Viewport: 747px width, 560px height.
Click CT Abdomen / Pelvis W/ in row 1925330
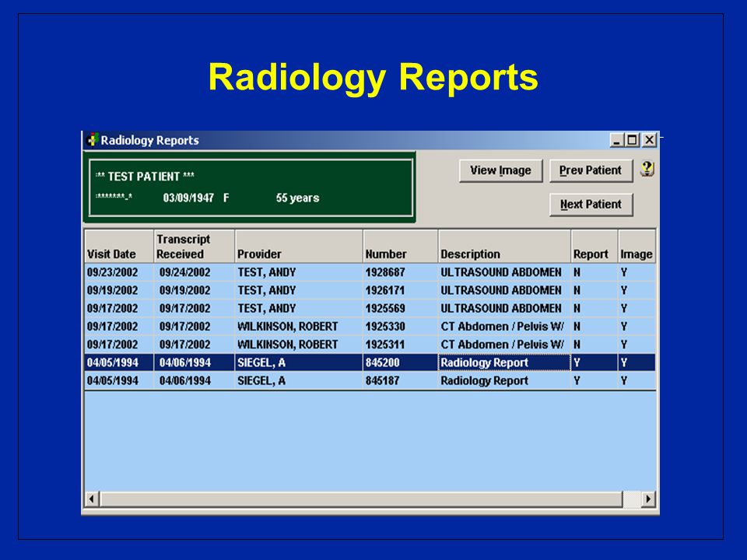tap(503, 327)
